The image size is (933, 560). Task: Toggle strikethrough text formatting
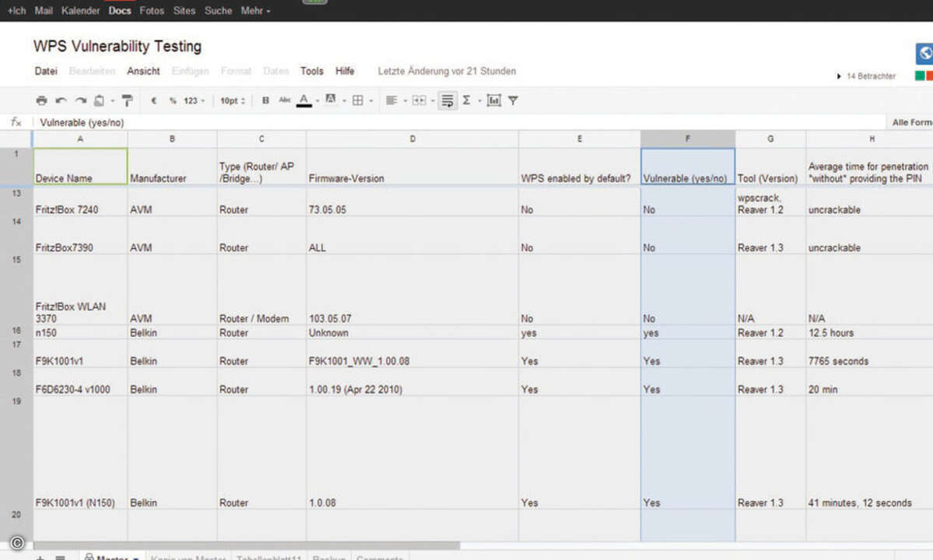pos(284,101)
